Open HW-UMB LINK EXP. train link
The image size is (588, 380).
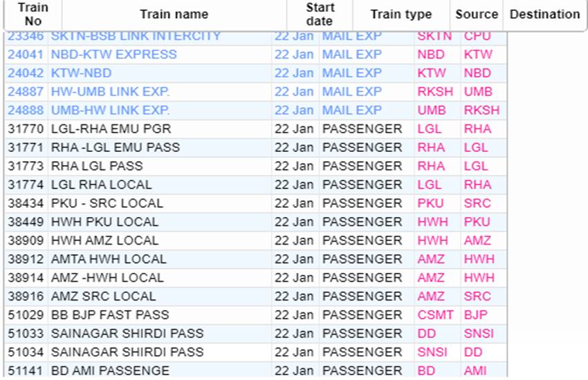click(110, 92)
